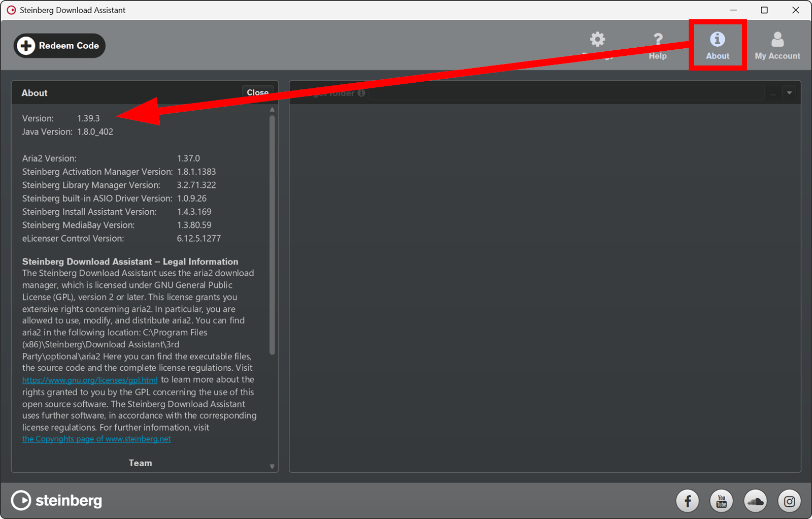Click the Redeem Code button

[x=59, y=46]
